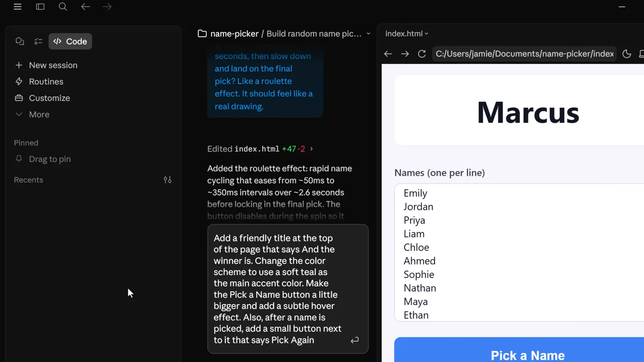
Task: Go back using app back arrow
Action: click(85, 7)
